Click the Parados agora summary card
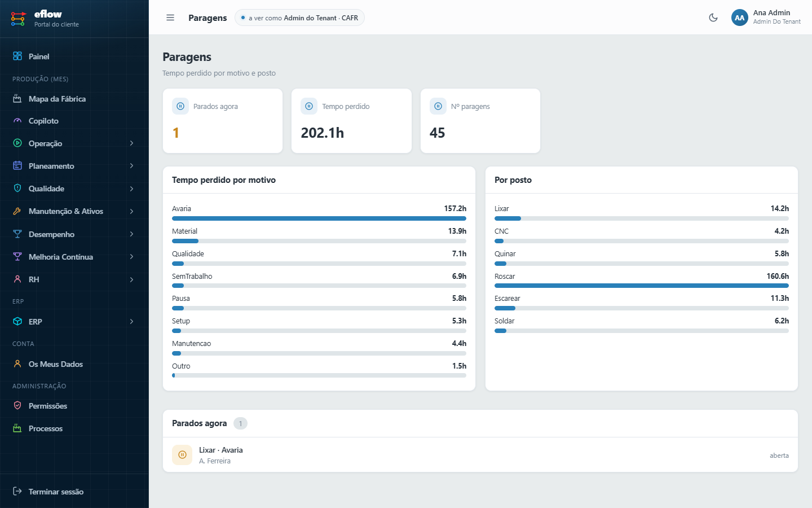Viewport: 812px width, 508px height. [223, 121]
